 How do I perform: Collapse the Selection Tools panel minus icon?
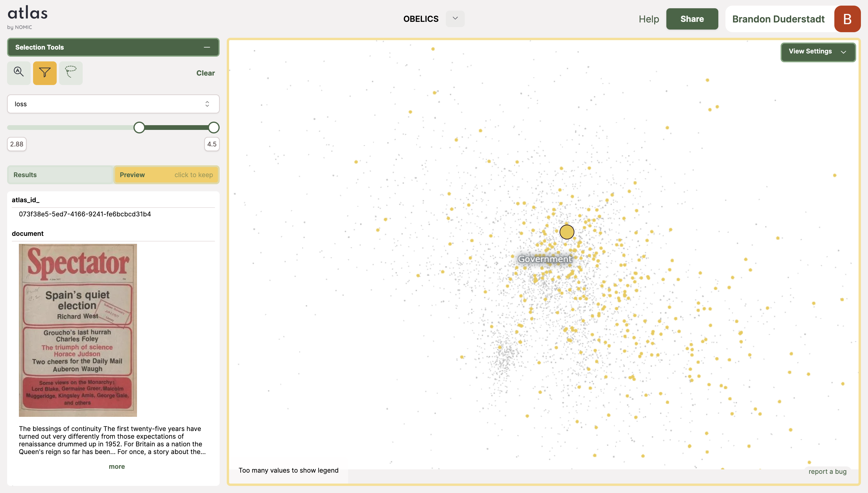(206, 48)
